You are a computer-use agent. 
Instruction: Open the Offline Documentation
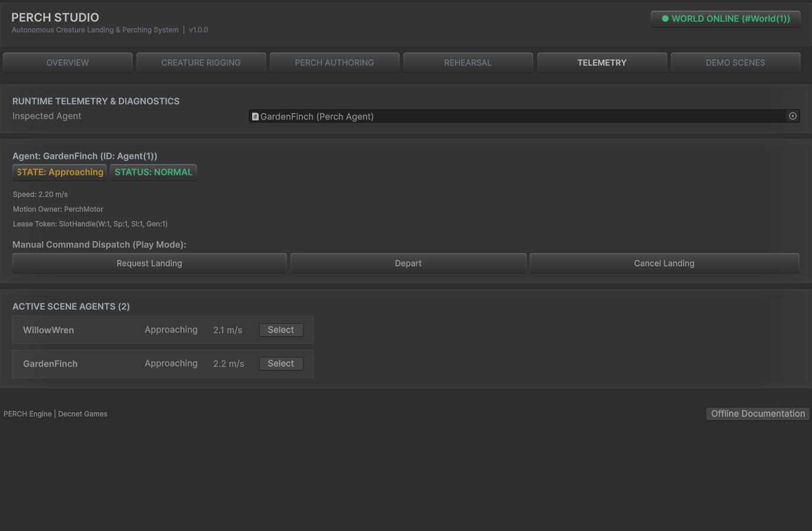click(x=758, y=414)
